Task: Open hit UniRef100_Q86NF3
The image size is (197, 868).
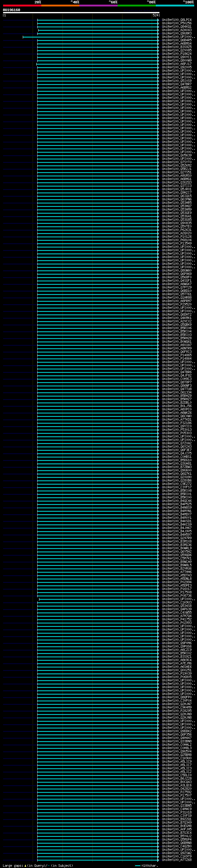Action: point(176,386)
